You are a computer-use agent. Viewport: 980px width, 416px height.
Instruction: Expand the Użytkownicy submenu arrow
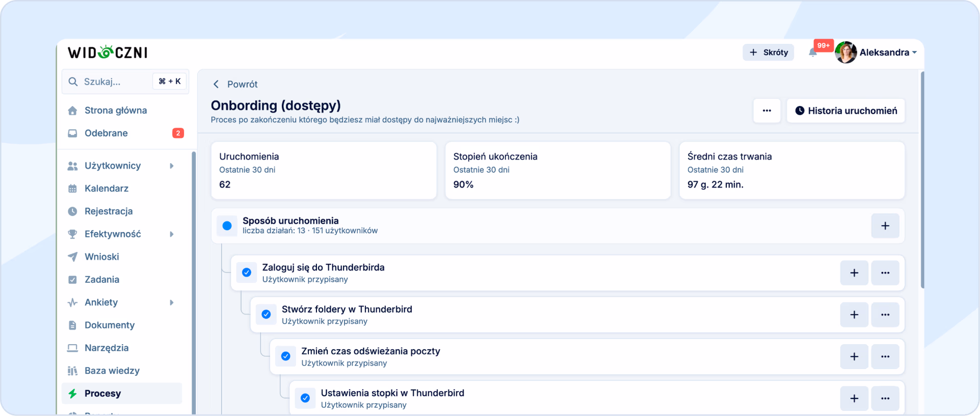(x=172, y=166)
